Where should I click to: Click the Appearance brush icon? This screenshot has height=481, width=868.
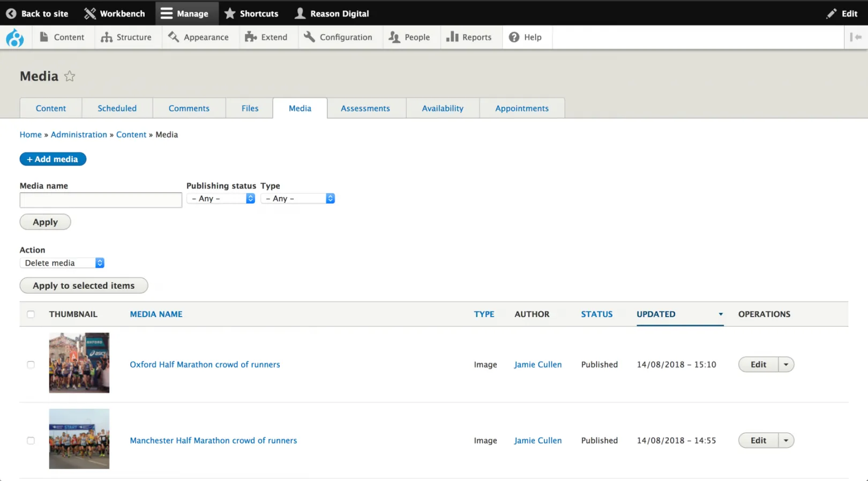(173, 37)
